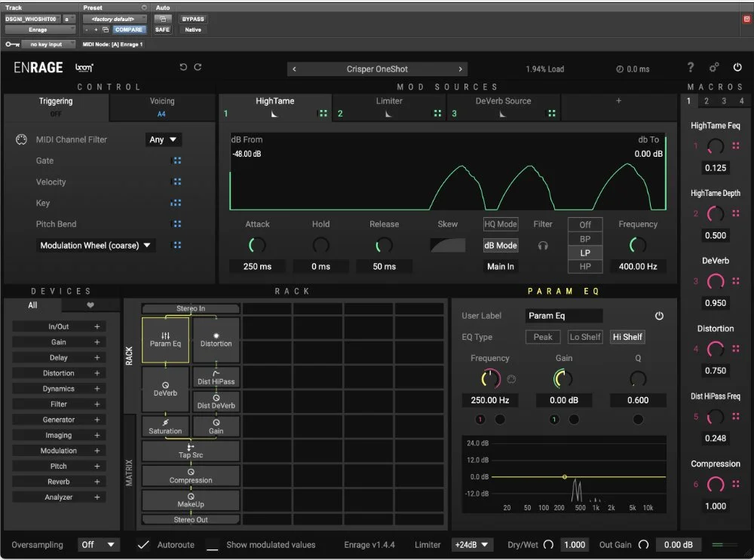Click the HighTame Feq macro dots icon
754x560 pixels.
736,145
